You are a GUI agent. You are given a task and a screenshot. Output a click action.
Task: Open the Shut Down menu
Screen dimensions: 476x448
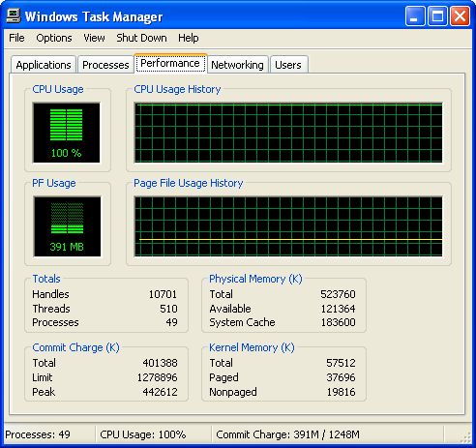(141, 38)
